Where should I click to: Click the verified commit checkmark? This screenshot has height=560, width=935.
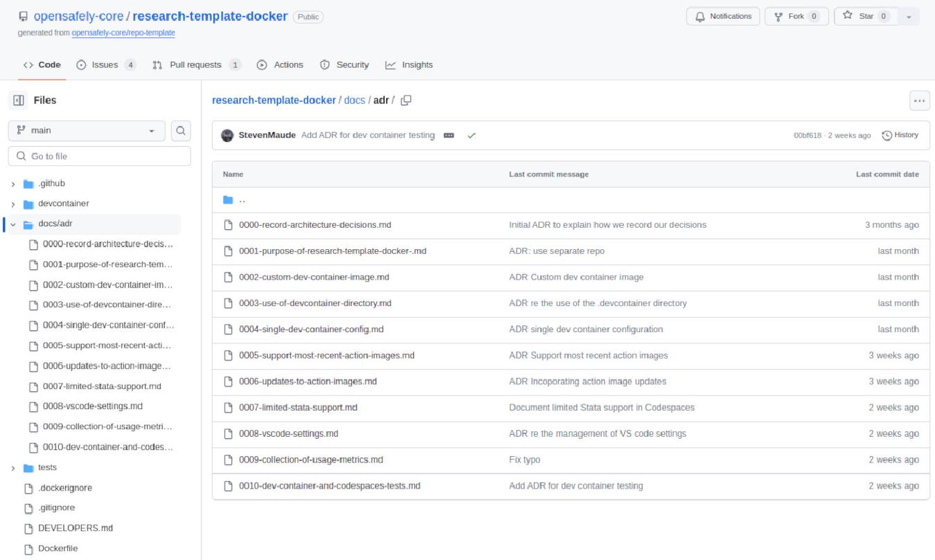click(470, 135)
